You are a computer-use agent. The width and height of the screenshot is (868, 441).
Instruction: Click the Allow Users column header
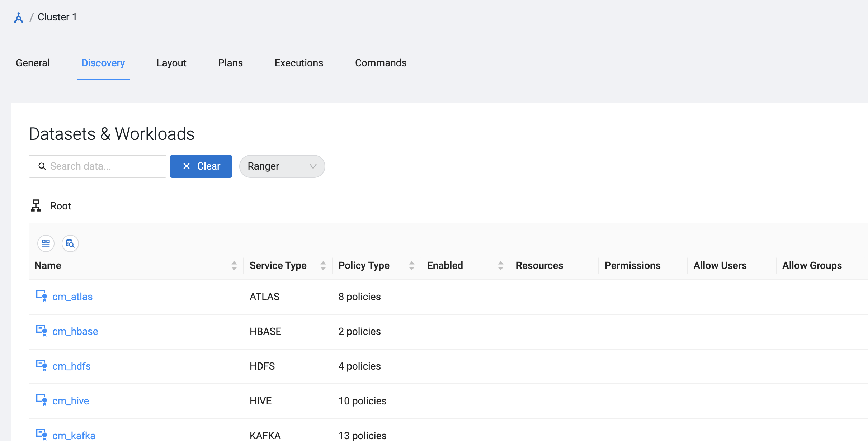coord(720,266)
